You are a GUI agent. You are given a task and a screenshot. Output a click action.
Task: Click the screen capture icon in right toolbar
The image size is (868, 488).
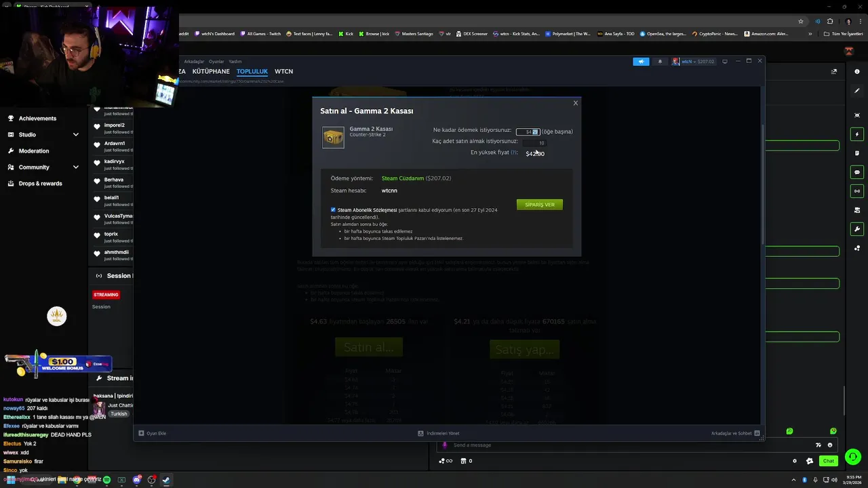click(857, 115)
